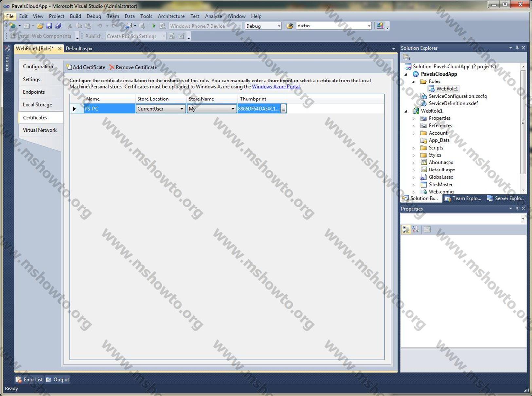Screen dimensions: 532x396
Task: Switch to Team Explorer tab
Action: (463, 198)
